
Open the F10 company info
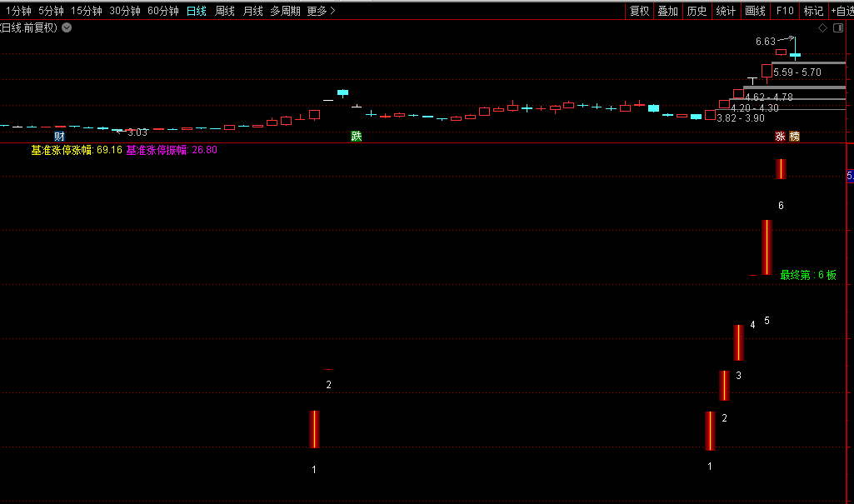(x=784, y=11)
